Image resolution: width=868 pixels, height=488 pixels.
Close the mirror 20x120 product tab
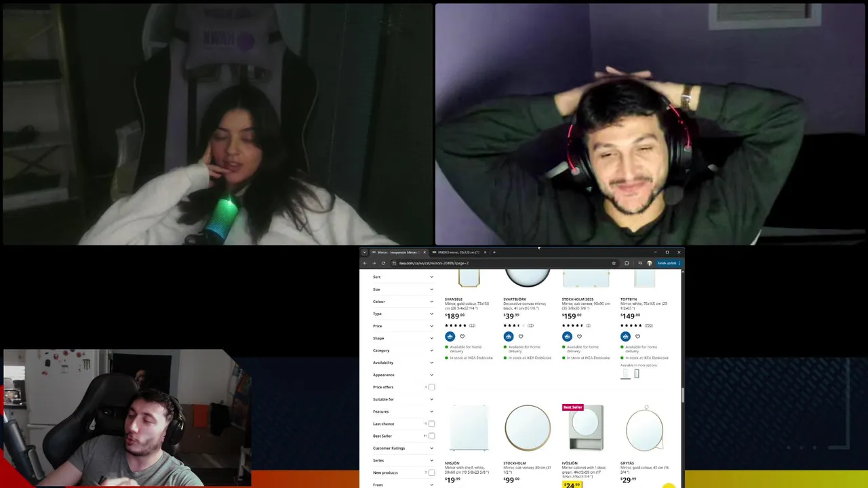[x=485, y=252]
